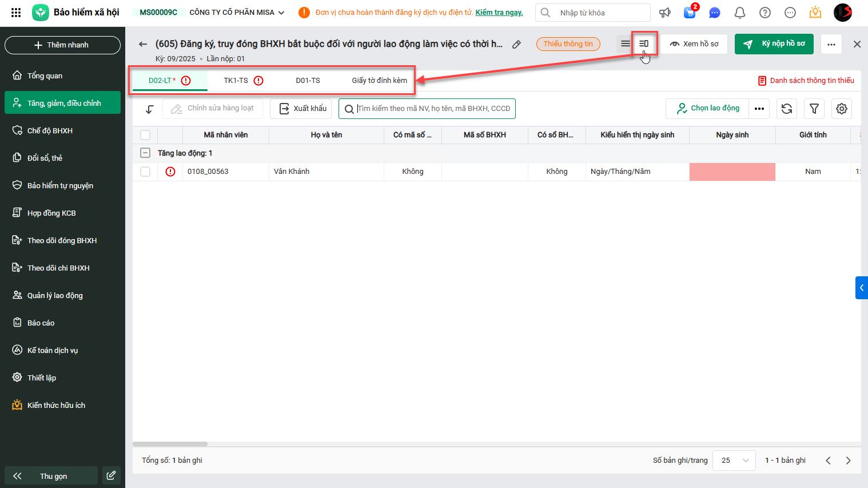Switch to the D01-TS tab

[x=308, y=81]
